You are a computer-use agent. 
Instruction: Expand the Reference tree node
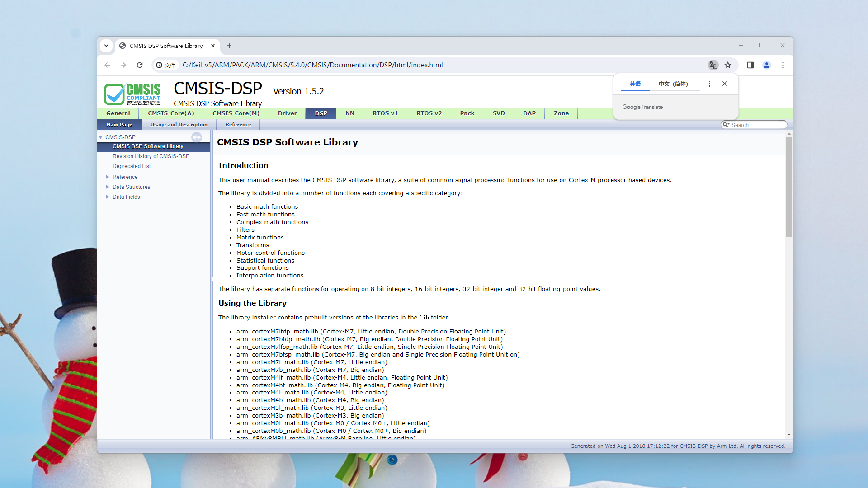[108, 177]
